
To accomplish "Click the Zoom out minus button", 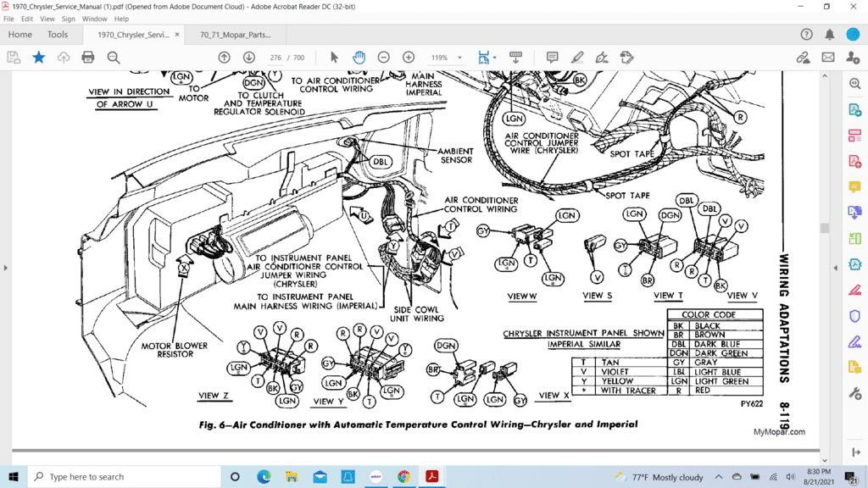I will click(x=383, y=58).
